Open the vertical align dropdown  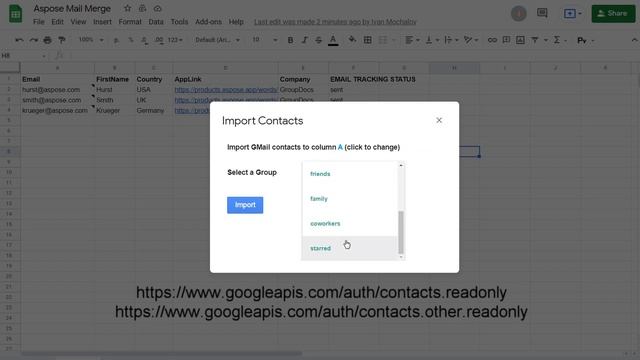click(x=432, y=40)
